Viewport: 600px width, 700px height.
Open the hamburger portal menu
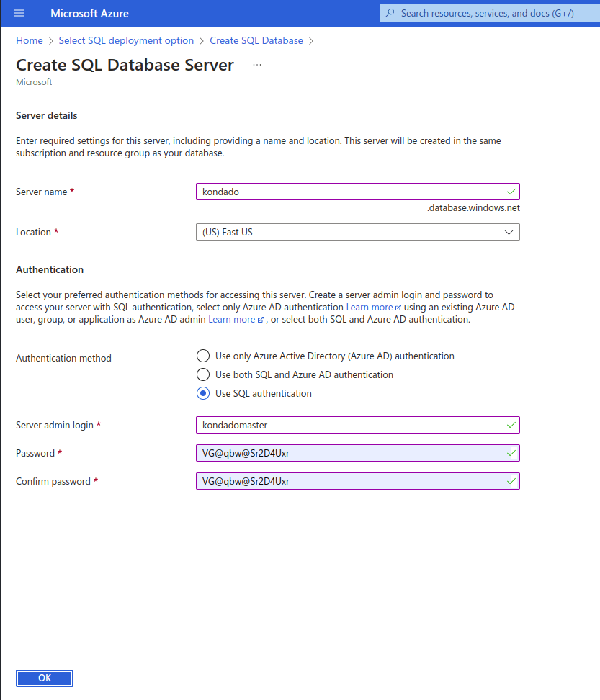pos(19,13)
